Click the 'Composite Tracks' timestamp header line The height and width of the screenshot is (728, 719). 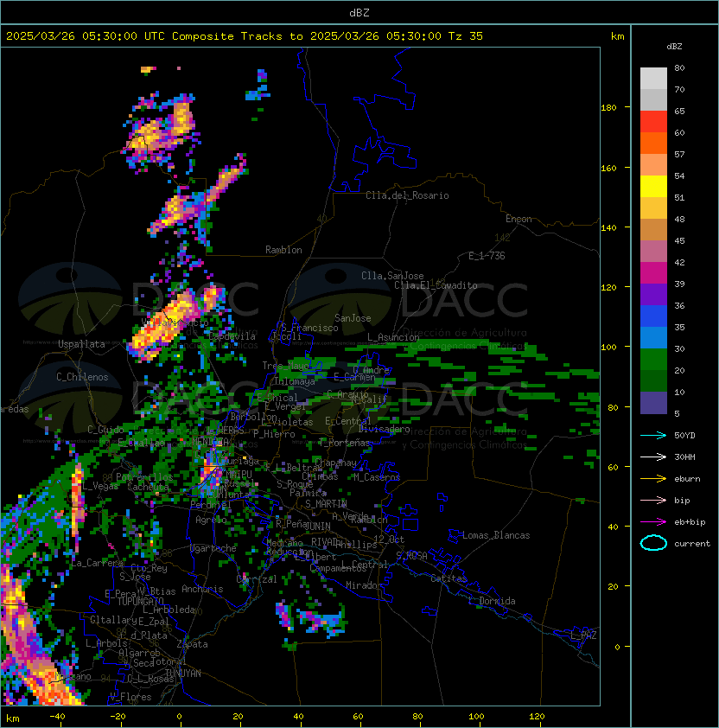(245, 35)
